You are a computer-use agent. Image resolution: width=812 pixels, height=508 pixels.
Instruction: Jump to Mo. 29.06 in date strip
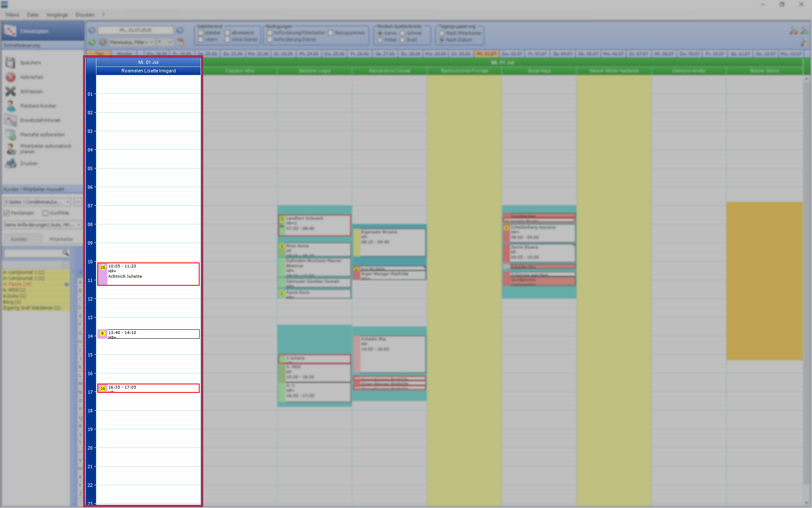point(436,54)
